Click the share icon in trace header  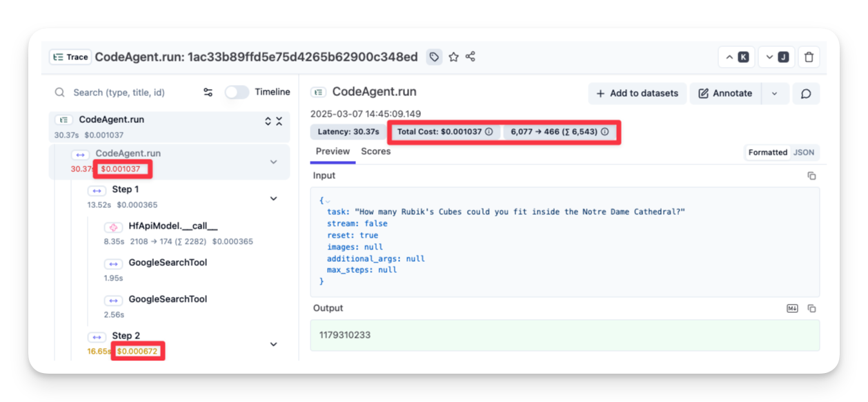click(x=471, y=57)
